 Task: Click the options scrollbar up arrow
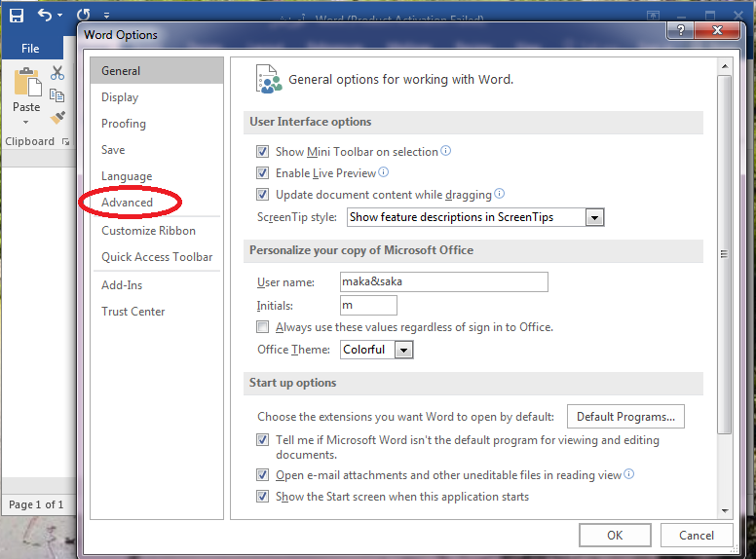coord(725,66)
